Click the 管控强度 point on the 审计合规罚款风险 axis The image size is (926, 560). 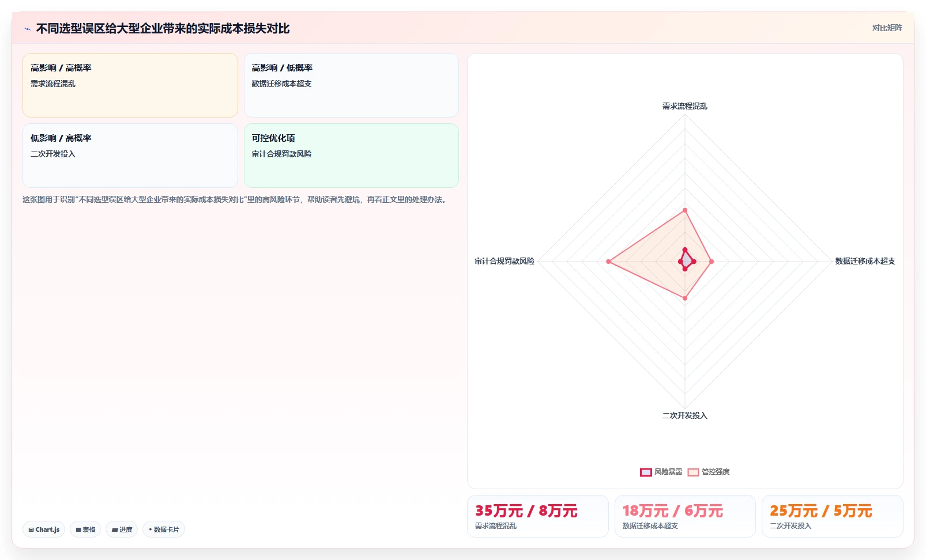(609, 262)
